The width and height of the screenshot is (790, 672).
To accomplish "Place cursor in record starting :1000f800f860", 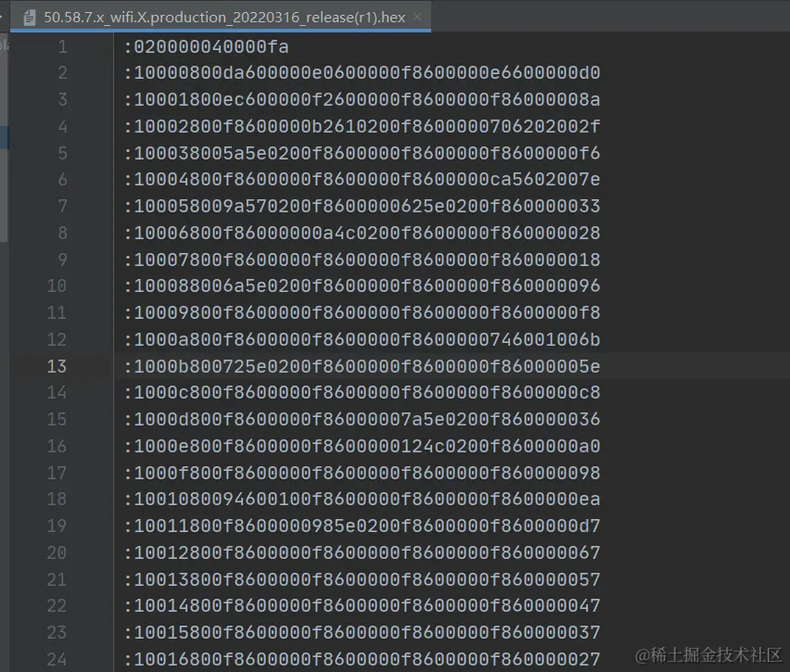I will tap(363, 473).
